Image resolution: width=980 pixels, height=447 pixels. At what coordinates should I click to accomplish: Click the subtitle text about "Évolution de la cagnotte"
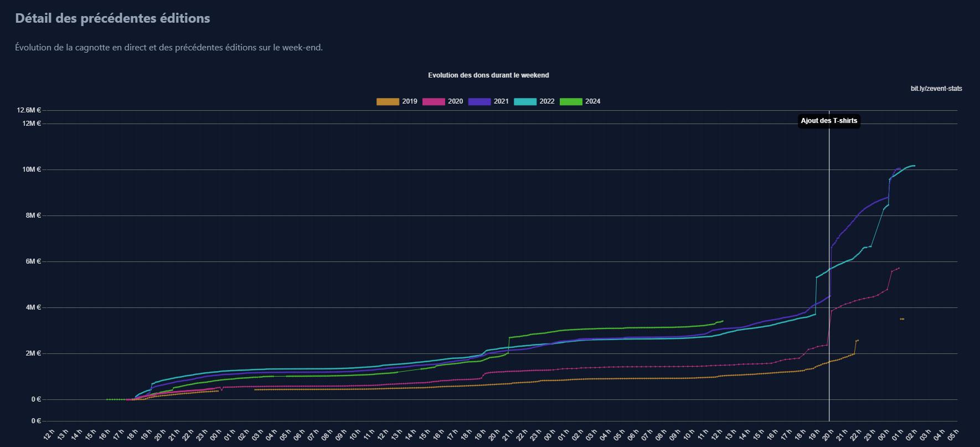(169, 48)
